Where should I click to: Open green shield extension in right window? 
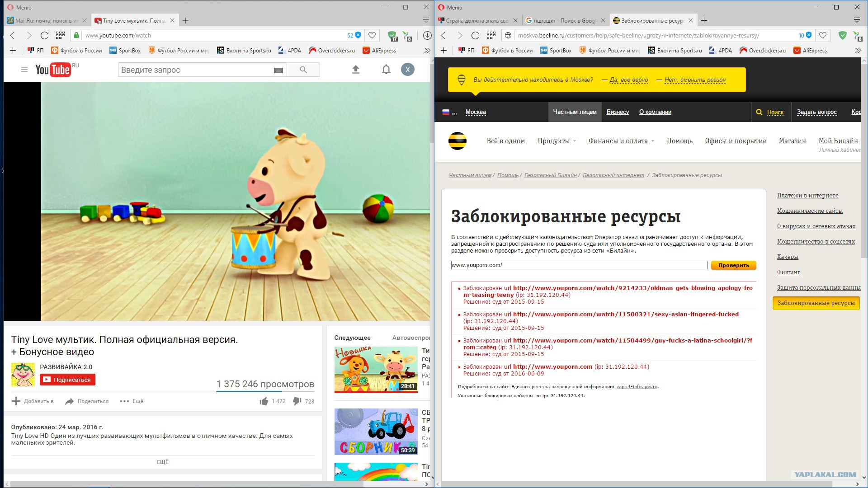tap(842, 35)
